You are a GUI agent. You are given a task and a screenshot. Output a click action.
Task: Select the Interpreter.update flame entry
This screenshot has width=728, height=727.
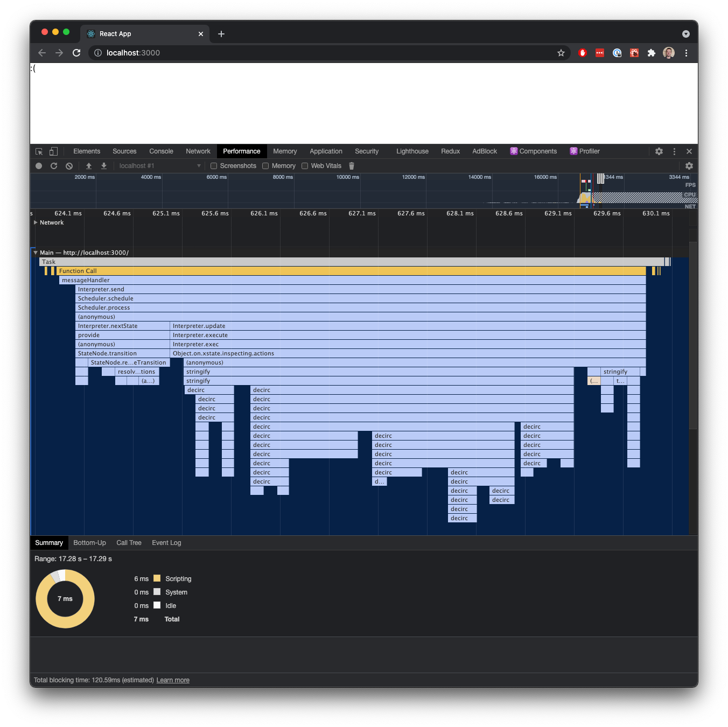pos(408,326)
